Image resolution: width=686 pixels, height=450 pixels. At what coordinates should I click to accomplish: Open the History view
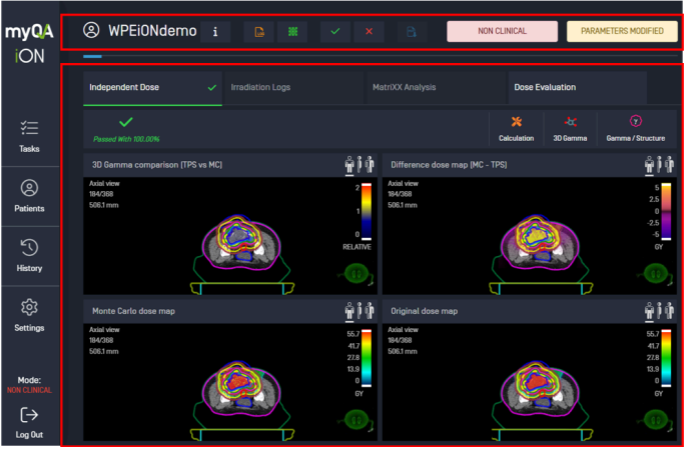(29, 254)
